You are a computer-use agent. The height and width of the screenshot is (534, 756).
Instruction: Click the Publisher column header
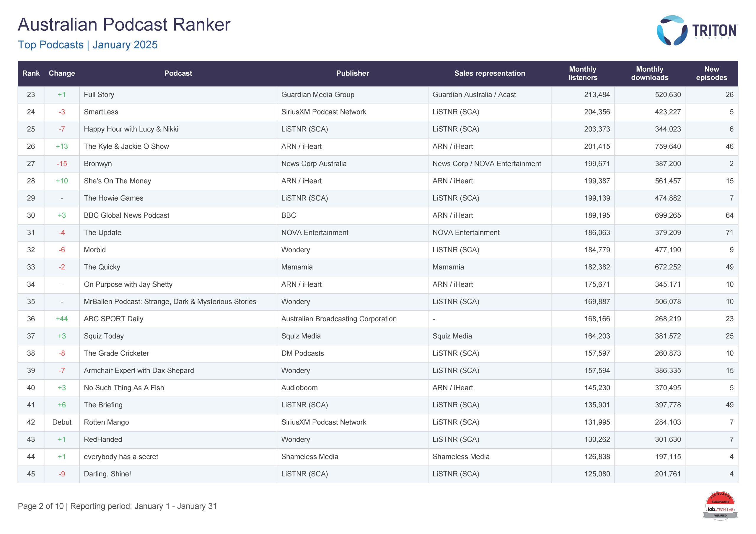point(352,73)
